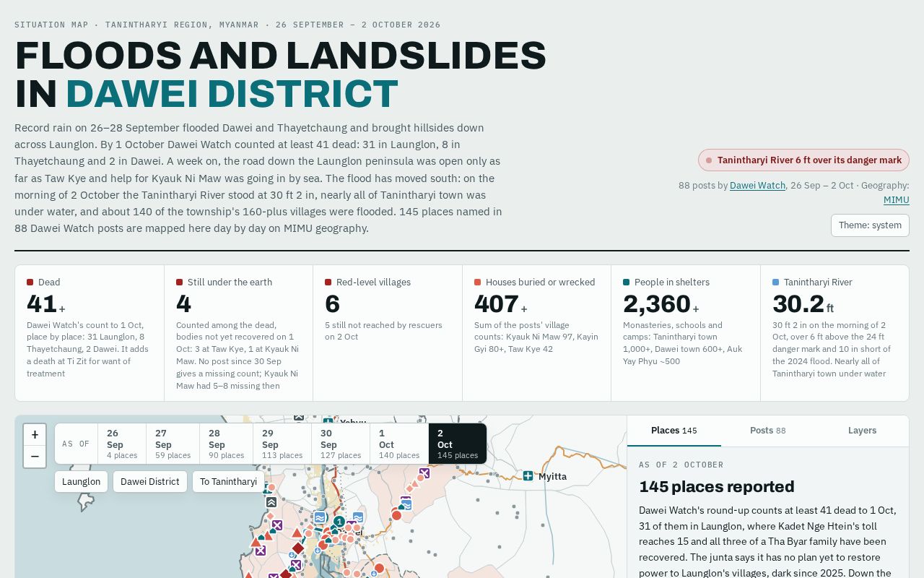Click the People in shelters figure 2,360
Image resolution: width=924 pixels, height=578 pixels.
pos(657,304)
